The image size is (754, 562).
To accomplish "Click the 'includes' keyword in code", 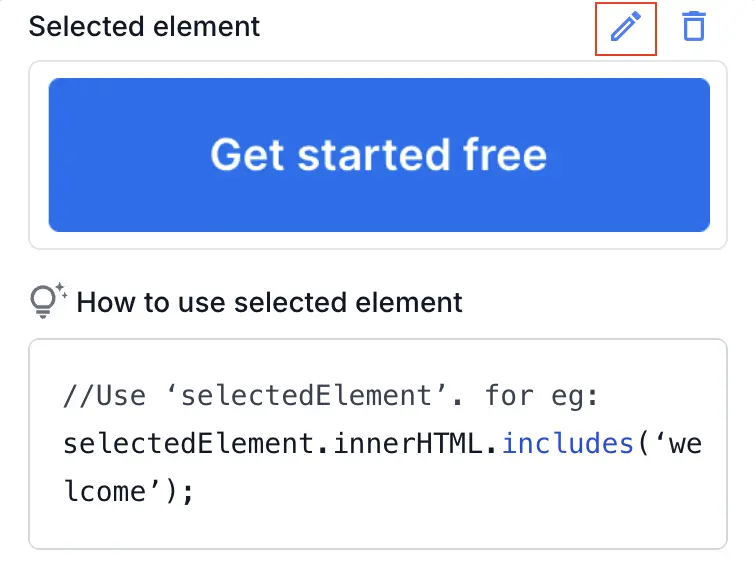I will point(567,443).
